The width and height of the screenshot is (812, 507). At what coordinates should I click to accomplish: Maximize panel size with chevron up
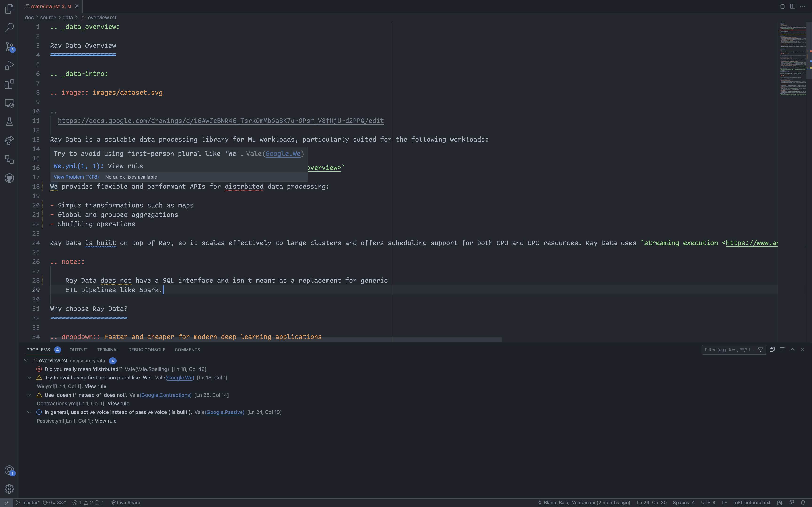[x=792, y=349]
